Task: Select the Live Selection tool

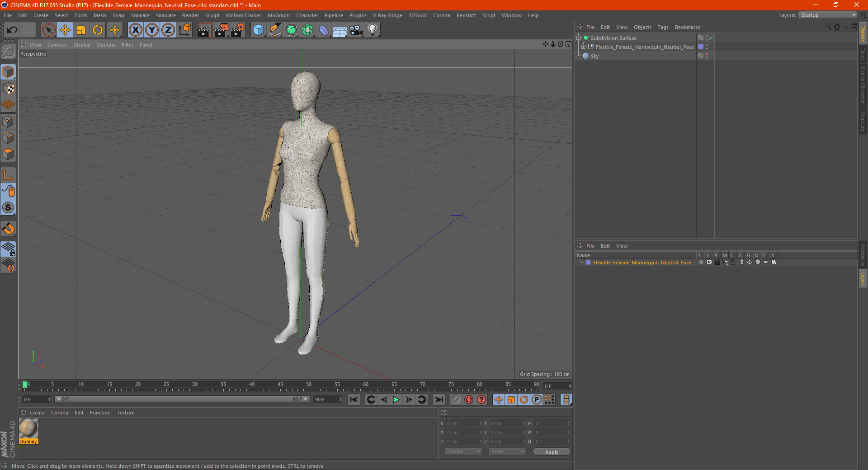Action: click(48, 30)
